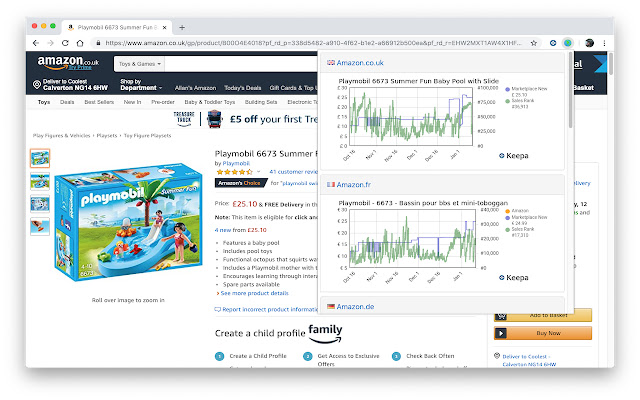The height and width of the screenshot is (400, 640).
Task: Click the Keepa logo under the Amazon.fr chart
Action: [x=513, y=278]
